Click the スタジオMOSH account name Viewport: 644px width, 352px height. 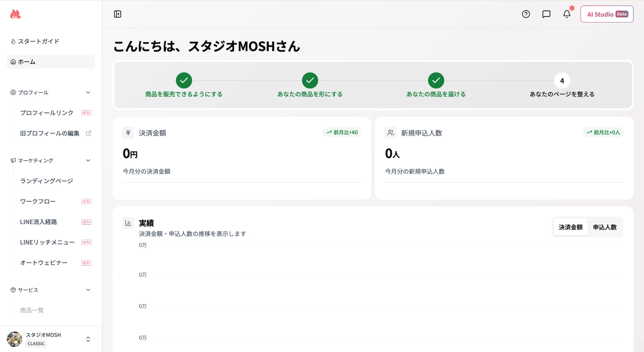(43, 335)
